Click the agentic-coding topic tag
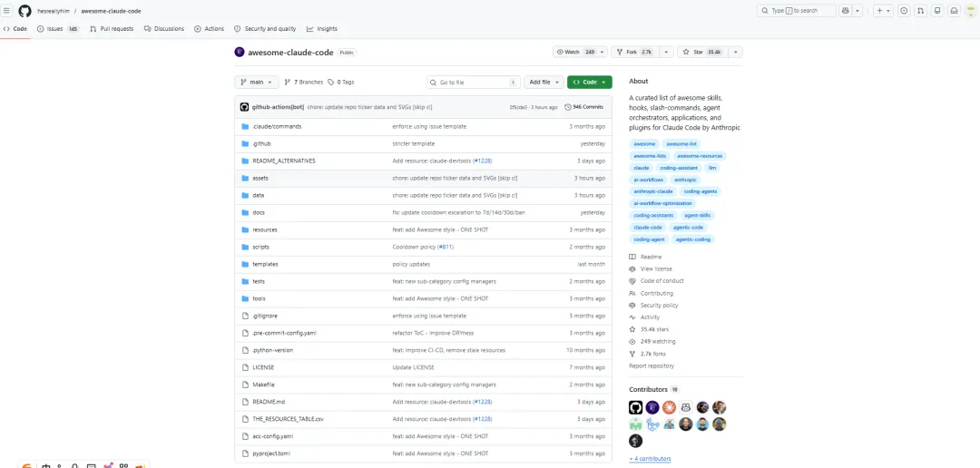Screen dimensions: 980x468 coord(693,239)
